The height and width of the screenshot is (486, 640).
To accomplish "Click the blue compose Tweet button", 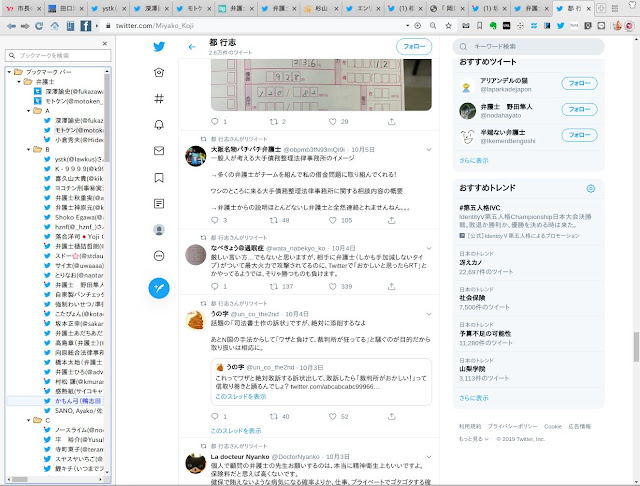I will click(x=159, y=288).
